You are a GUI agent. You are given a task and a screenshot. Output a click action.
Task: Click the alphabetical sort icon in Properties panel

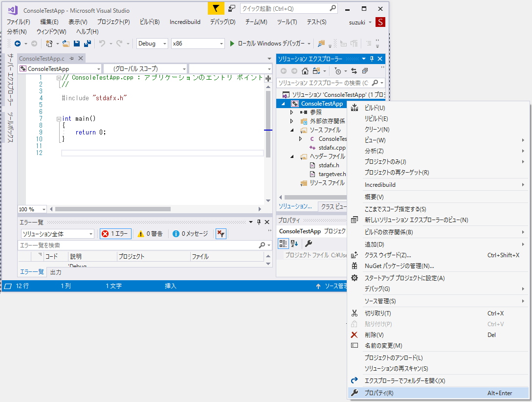(x=294, y=244)
